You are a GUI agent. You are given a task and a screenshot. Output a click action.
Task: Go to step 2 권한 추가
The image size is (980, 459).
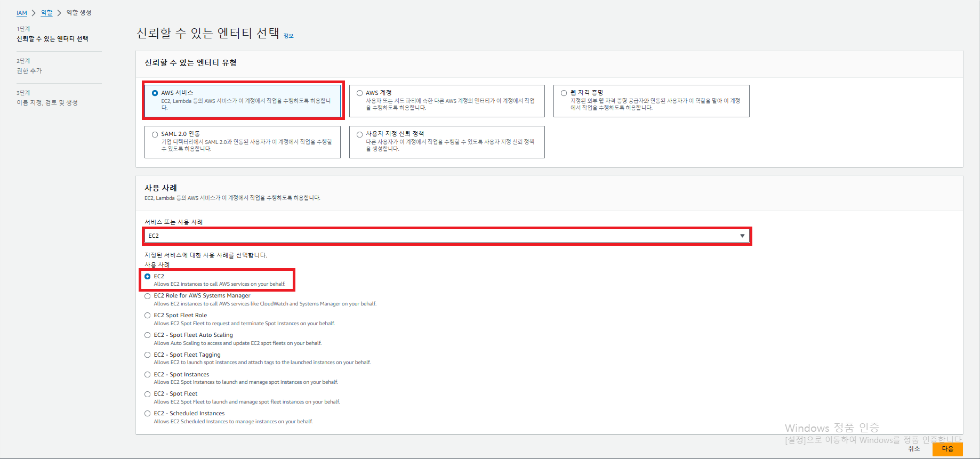coord(29,71)
